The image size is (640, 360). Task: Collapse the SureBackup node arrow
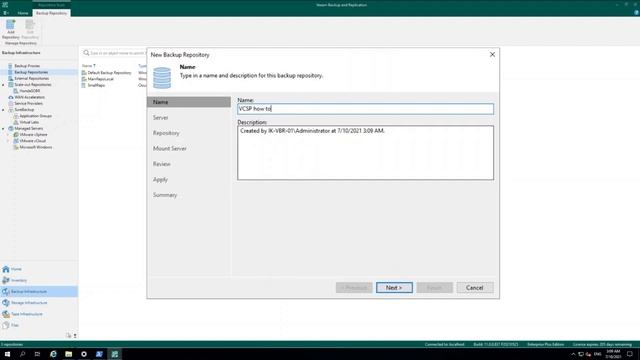tap(3, 109)
